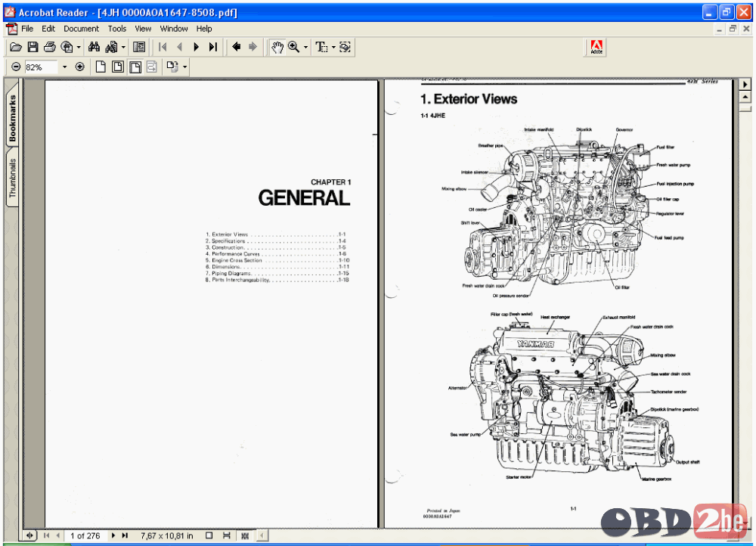
Task: Switch to the Thumbnails tab
Action: point(12,178)
